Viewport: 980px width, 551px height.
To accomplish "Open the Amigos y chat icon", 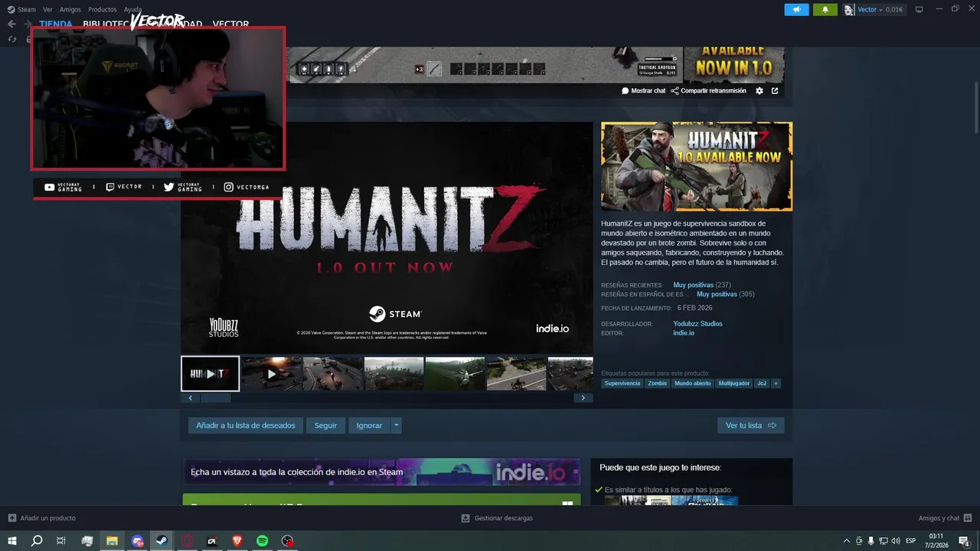I will (x=968, y=518).
